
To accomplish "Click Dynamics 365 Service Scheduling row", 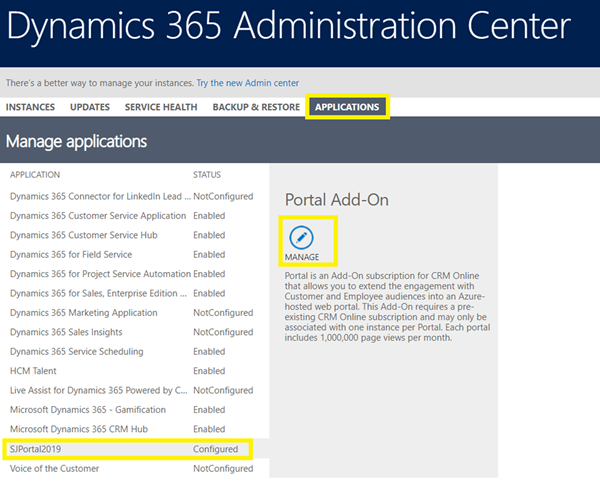I will 77,352.
